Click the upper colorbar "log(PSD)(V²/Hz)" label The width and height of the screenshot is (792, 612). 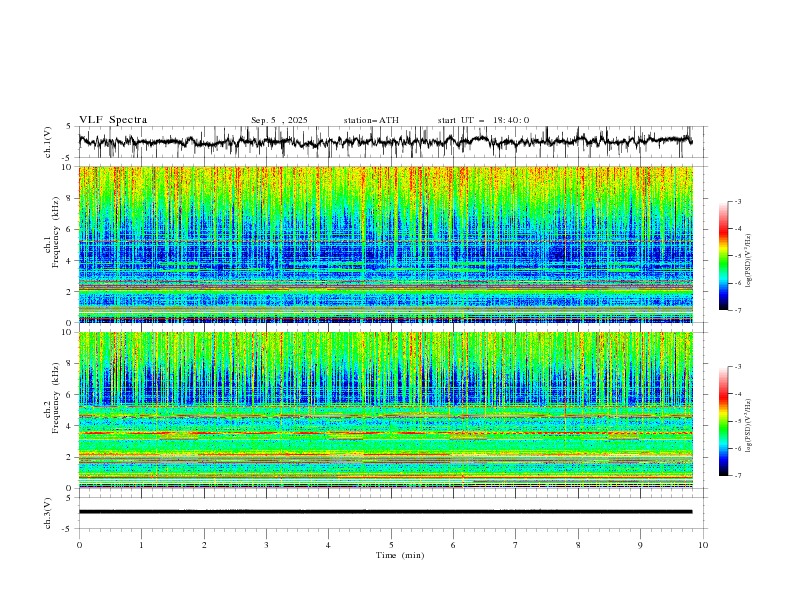tap(749, 261)
